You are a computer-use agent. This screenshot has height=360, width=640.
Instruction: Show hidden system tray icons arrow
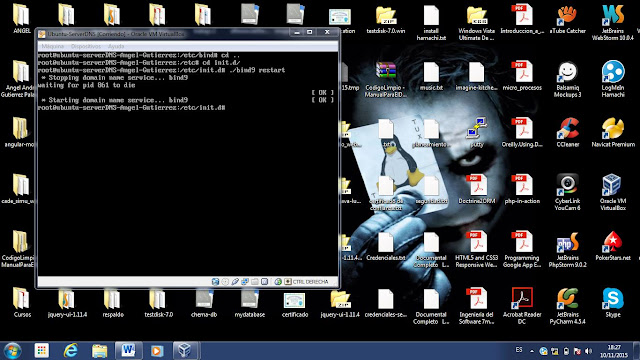click(532, 351)
